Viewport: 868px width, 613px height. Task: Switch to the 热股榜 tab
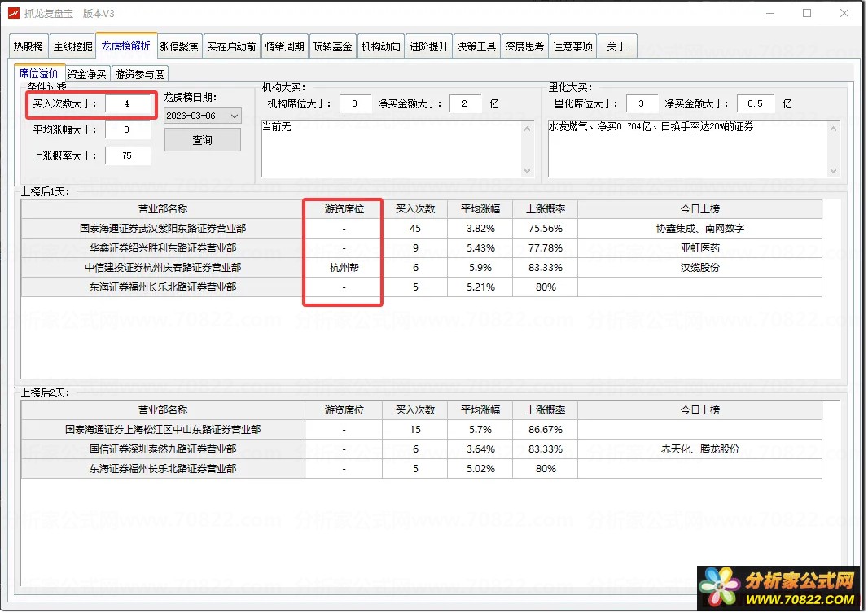(28, 46)
